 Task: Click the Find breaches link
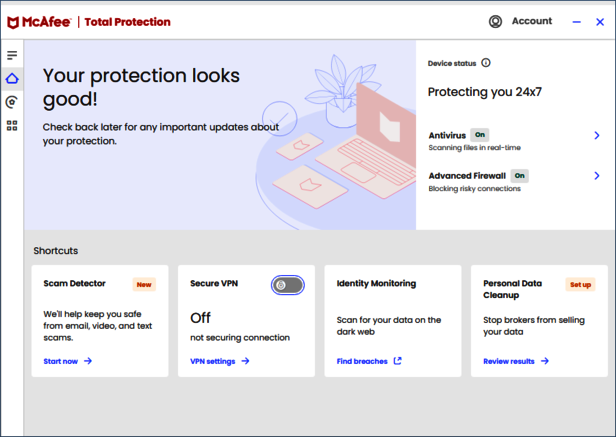click(x=362, y=361)
